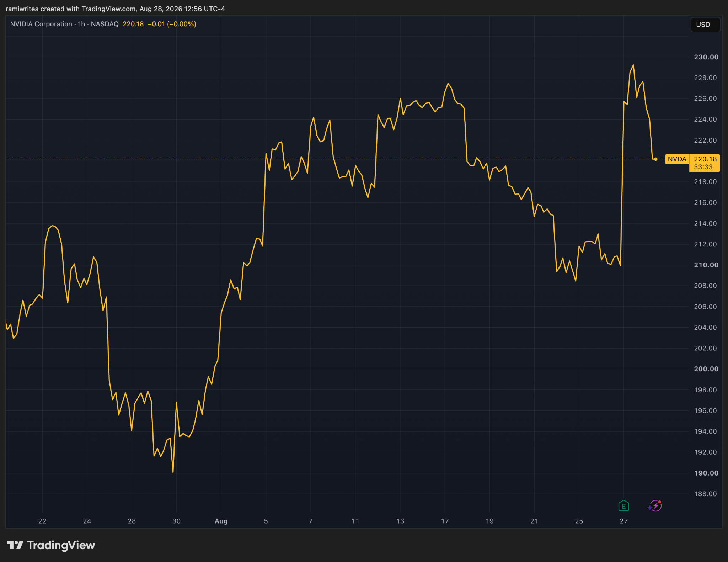This screenshot has width=728, height=562.
Task: Click the 192.00 price scale label
Action: point(705,452)
